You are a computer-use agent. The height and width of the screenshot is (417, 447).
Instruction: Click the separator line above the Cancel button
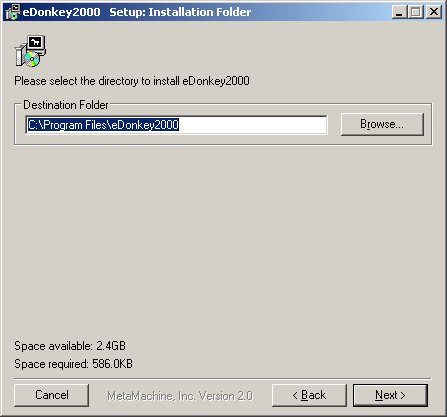point(223,379)
